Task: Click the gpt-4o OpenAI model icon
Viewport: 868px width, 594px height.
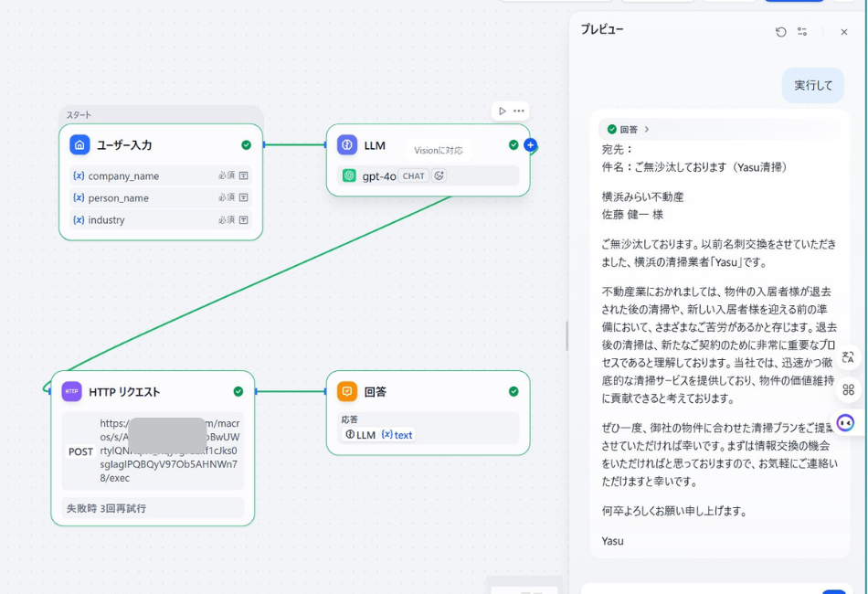Action: (349, 175)
